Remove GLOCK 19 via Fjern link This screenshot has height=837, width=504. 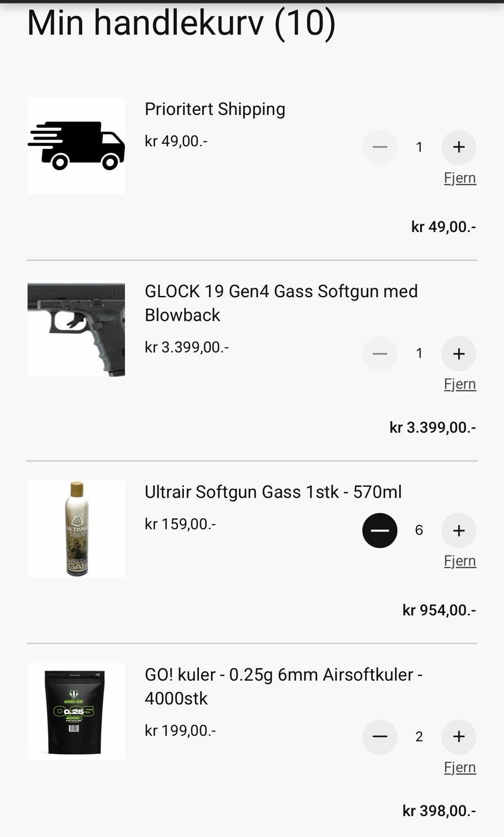pos(459,384)
